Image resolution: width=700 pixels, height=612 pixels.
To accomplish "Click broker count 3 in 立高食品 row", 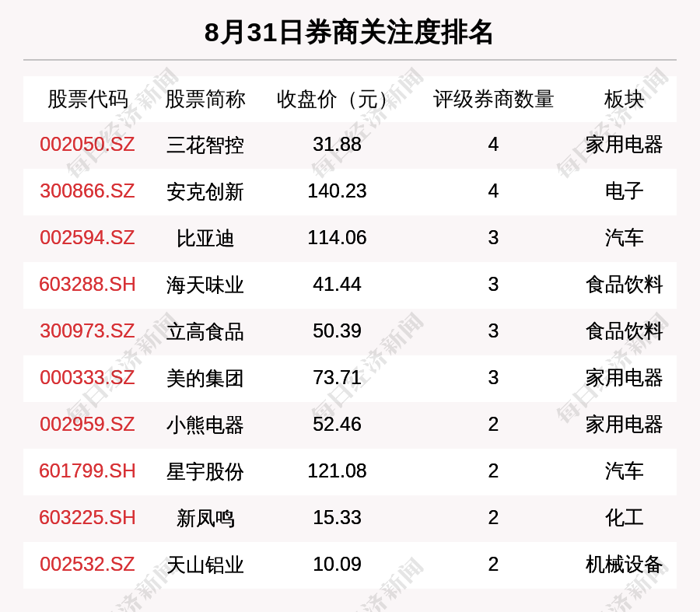I will point(493,331).
